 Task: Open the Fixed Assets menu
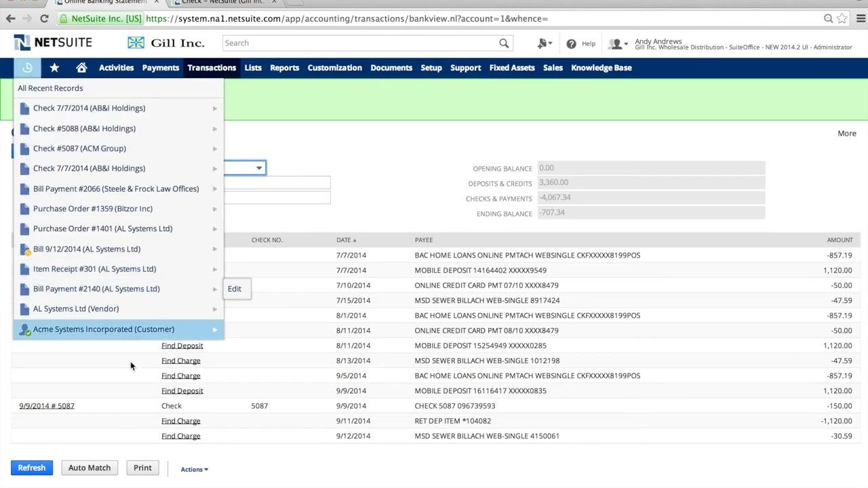tap(512, 68)
